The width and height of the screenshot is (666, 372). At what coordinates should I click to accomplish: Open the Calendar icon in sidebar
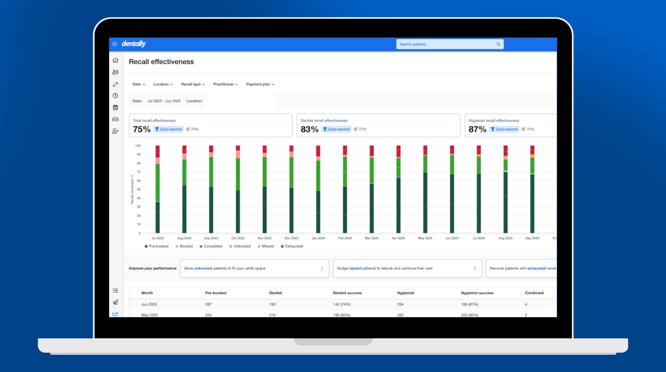115,107
